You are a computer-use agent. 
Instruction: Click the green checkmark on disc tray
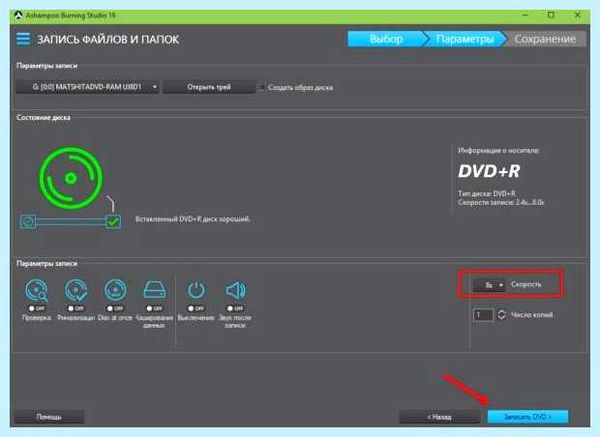[x=113, y=222]
